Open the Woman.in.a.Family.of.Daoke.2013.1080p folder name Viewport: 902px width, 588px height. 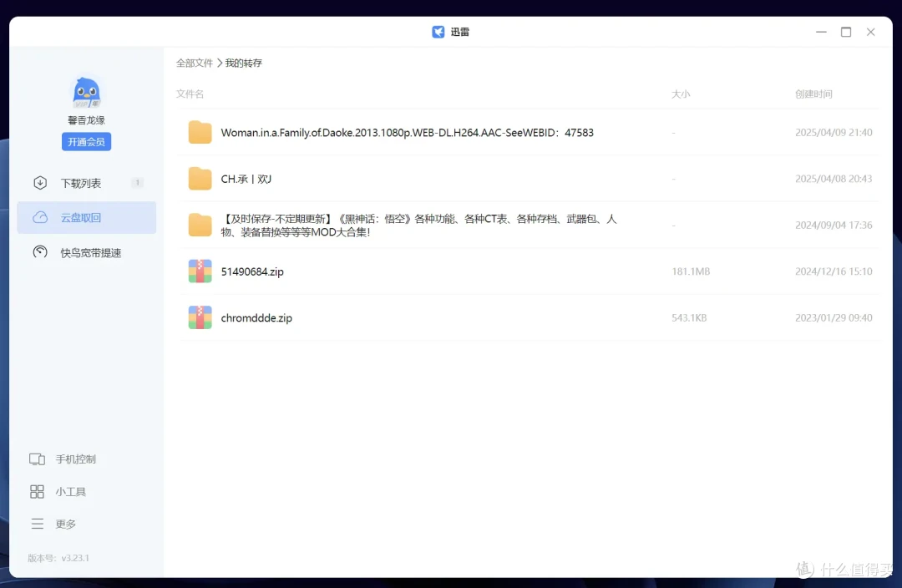408,132
